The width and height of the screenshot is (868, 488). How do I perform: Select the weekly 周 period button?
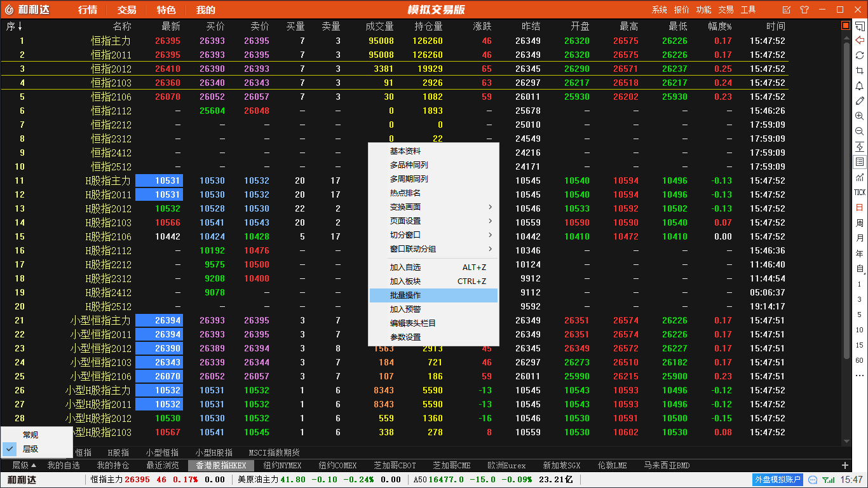[x=860, y=223]
